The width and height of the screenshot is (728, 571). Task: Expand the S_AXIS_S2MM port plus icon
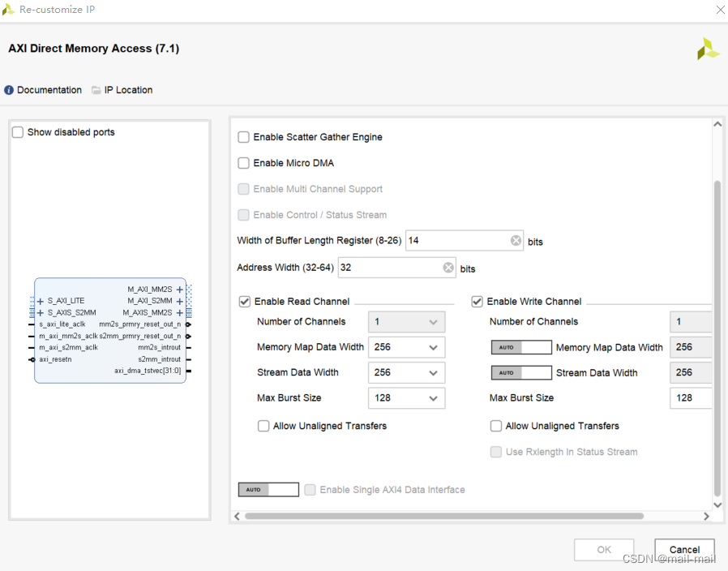click(41, 313)
